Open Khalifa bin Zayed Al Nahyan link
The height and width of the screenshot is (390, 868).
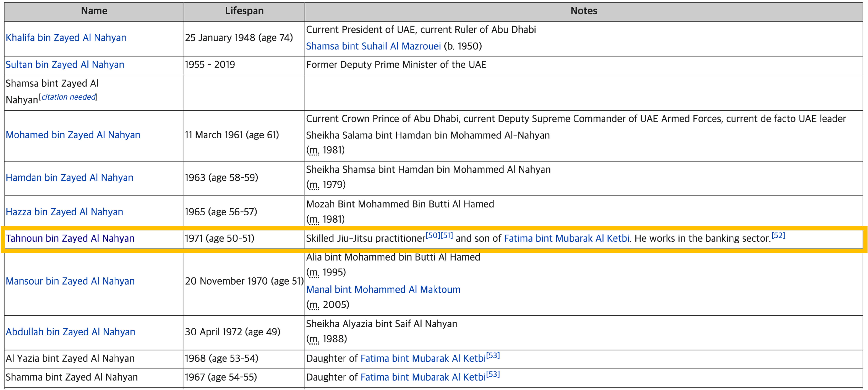[66, 38]
